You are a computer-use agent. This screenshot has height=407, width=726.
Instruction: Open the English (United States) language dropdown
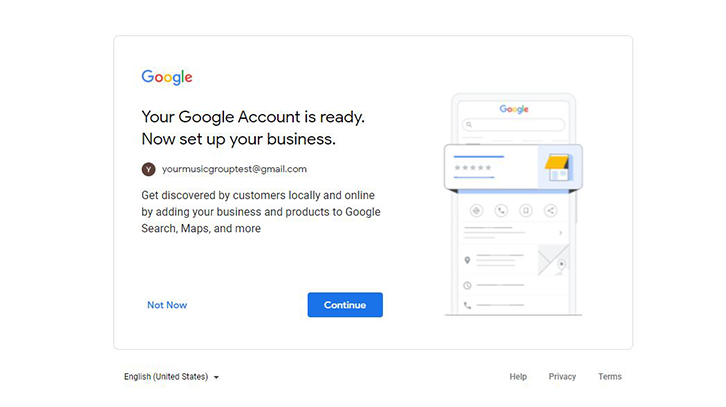pyautogui.click(x=171, y=376)
